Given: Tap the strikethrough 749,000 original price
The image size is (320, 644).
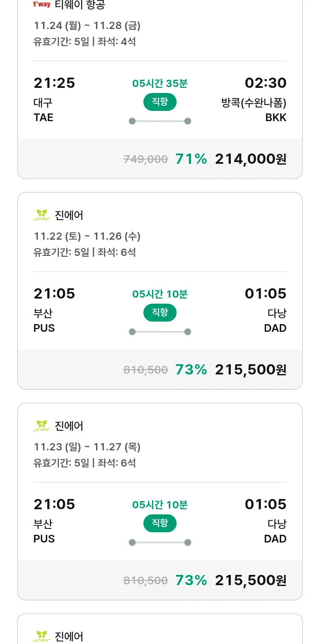Looking at the screenshot, I should [145, 160].
